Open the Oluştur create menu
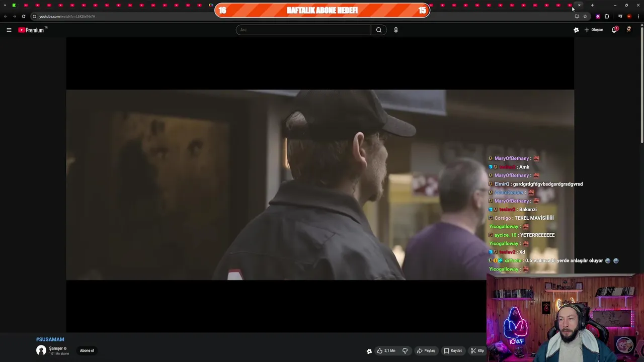 pyautogui.click(x=594, y=30)
